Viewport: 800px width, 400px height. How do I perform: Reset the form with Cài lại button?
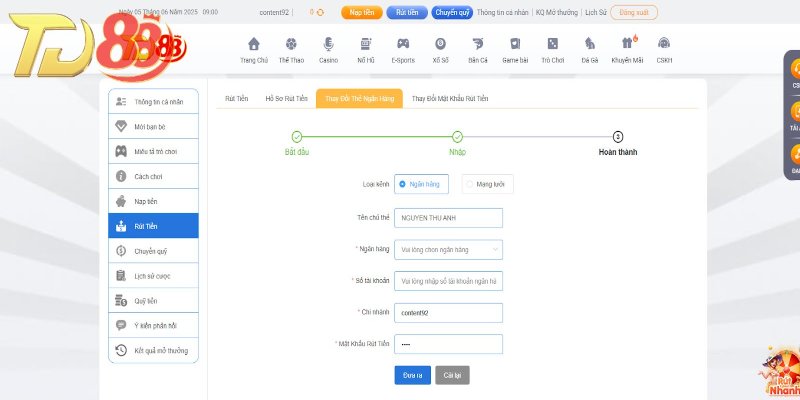tap(452, 375)
